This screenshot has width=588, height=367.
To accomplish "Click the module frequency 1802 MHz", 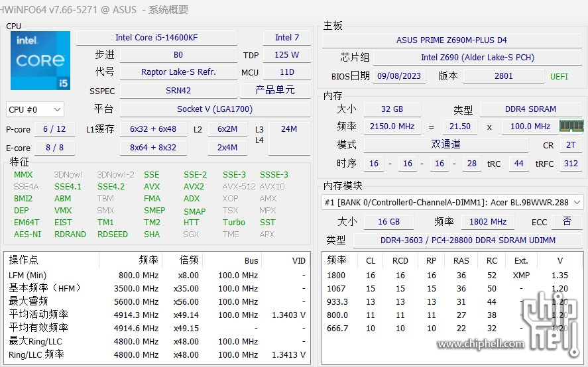I will 488,221.
